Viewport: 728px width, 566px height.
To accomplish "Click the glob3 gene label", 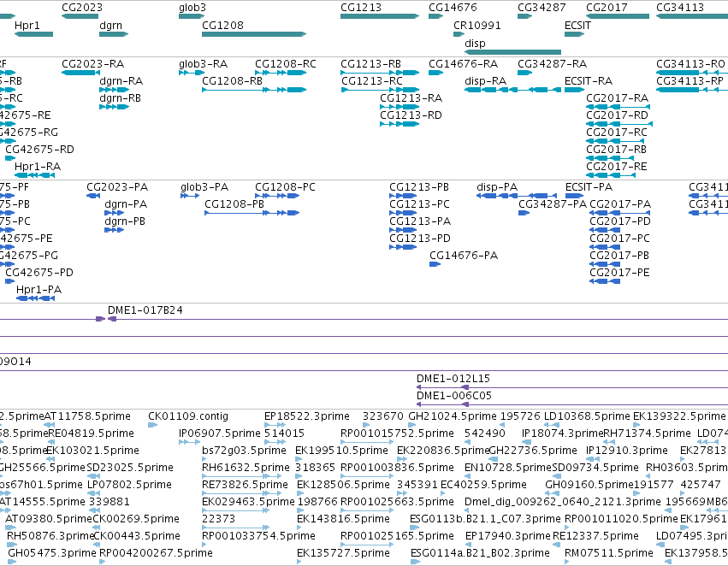I will click(192, 8).
